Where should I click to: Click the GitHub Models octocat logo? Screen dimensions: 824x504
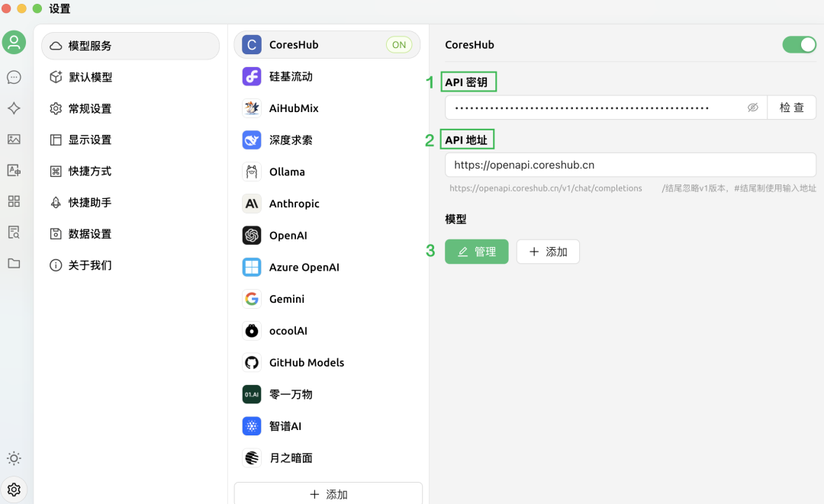click(252, 362)
